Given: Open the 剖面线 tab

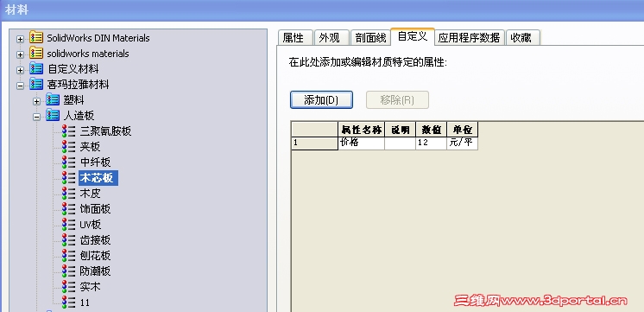Looking at the screenshot, I should pos(370,37).
